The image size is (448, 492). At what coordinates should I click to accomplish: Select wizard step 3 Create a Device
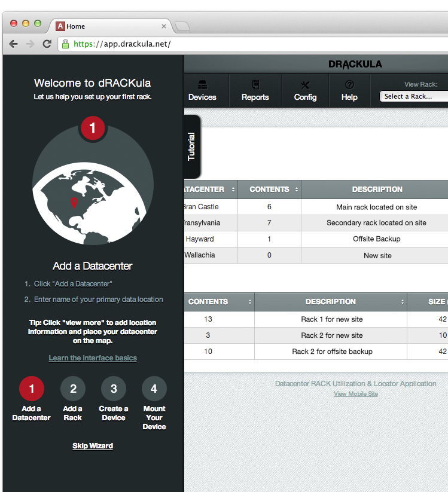[114, 389]
